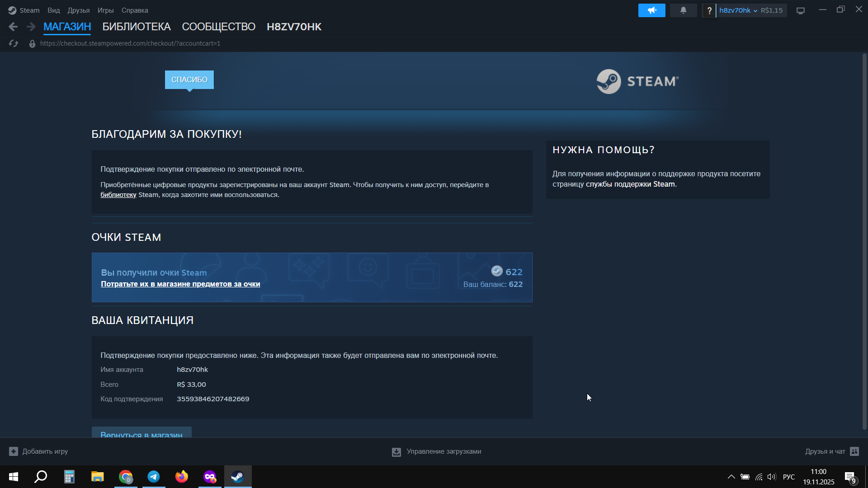The image size is (868, 488).
Task: Click the spend points in shop link
Action: click(x=180, y=284)
